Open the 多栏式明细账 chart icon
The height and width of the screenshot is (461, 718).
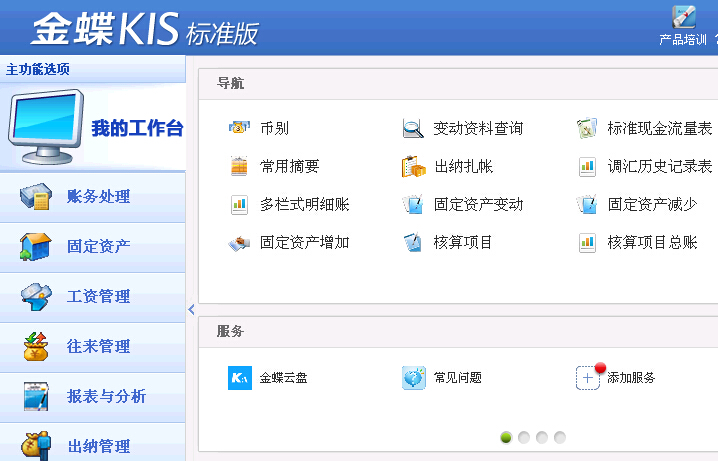[x=239, y=204]
